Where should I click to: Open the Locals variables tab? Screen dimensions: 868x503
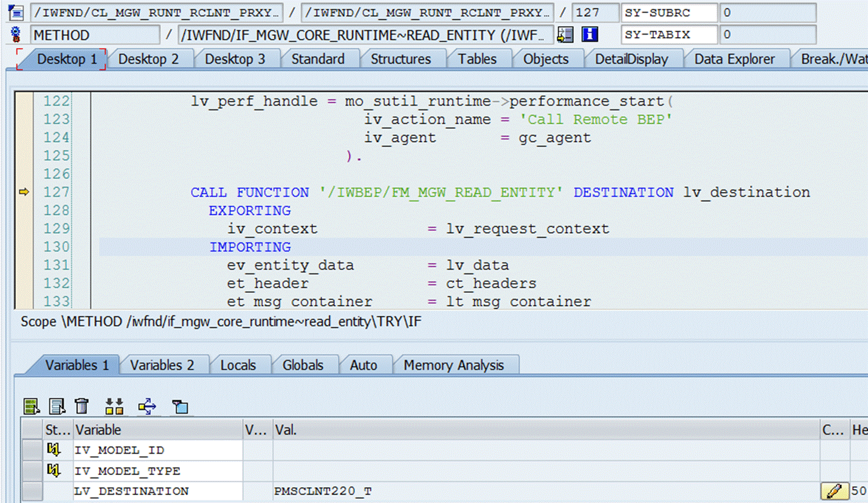pyautogui.click(x=238, y=365)
